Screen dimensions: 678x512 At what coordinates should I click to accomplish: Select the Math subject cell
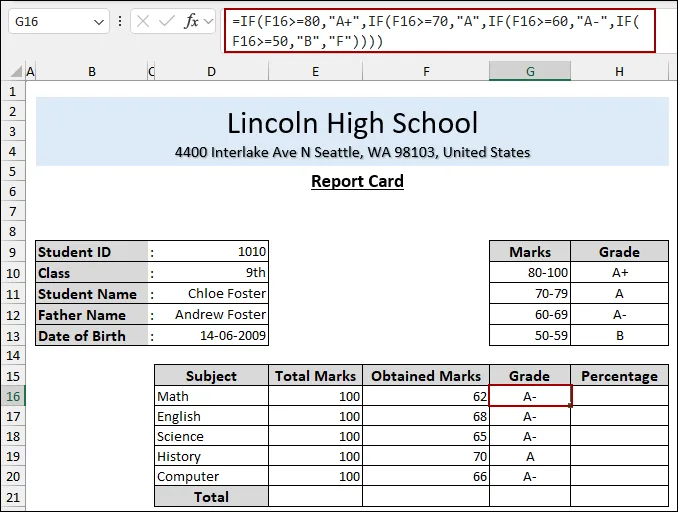(211, 396)
